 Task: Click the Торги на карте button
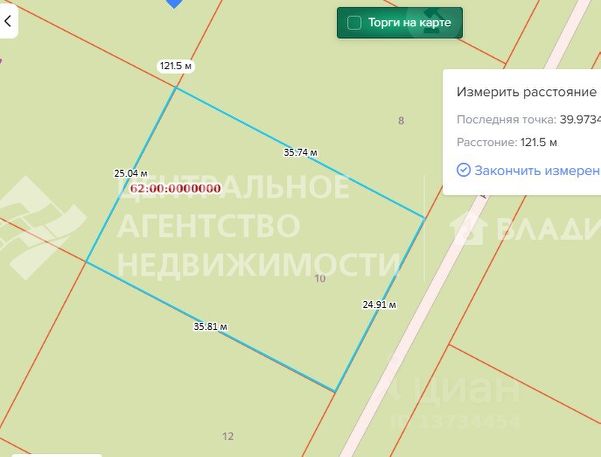tap(400, 23)
